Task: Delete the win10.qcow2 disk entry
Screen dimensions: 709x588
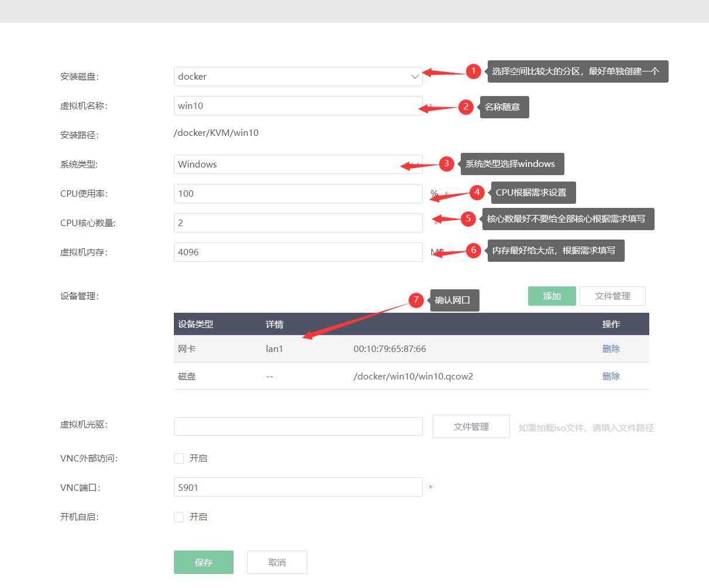Action: [x=611, y=376]
